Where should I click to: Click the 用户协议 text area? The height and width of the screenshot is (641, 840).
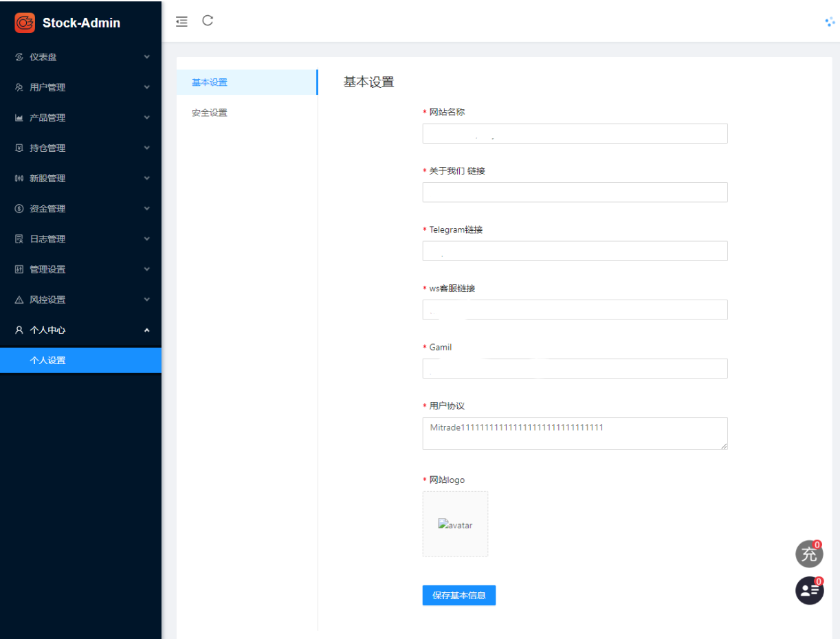click(575, 434)
